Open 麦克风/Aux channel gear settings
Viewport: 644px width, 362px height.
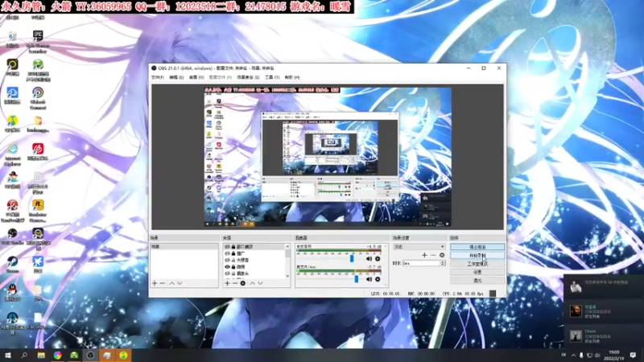click(x=378, y=279)
